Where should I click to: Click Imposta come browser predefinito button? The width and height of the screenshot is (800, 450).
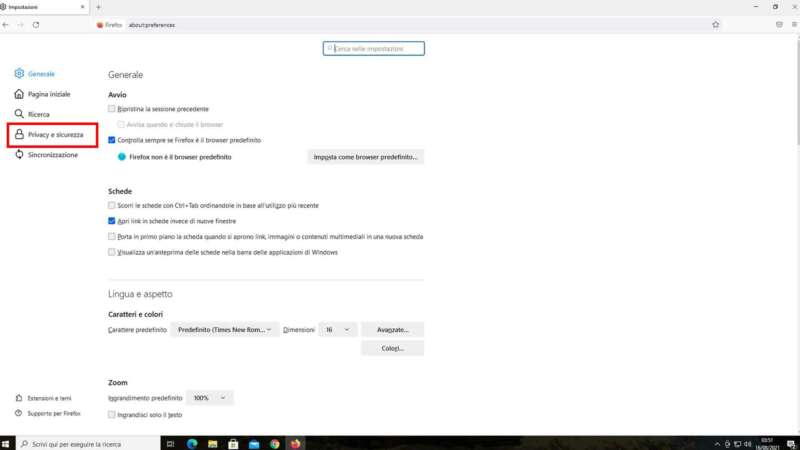[365, 157]
